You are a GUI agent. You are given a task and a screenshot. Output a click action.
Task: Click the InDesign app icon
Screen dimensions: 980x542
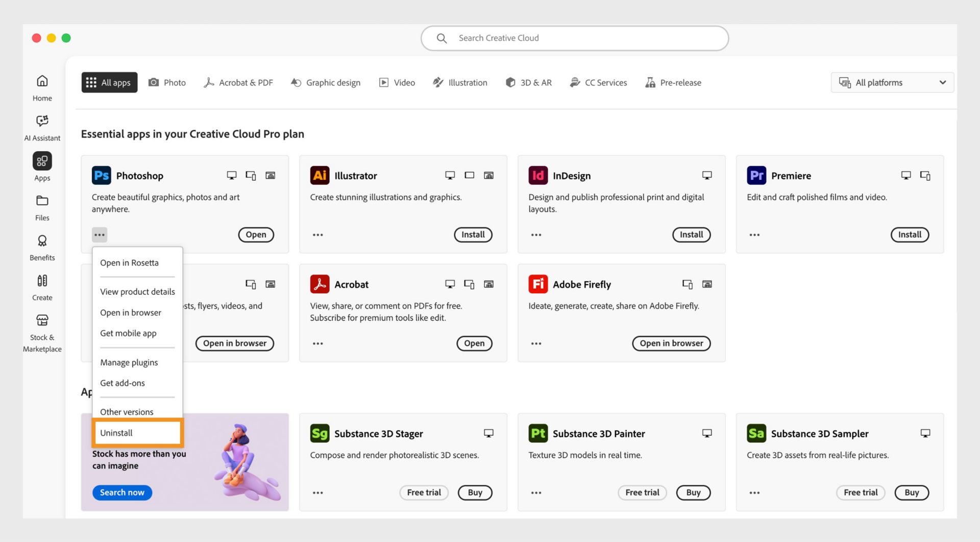coord(538,175)
